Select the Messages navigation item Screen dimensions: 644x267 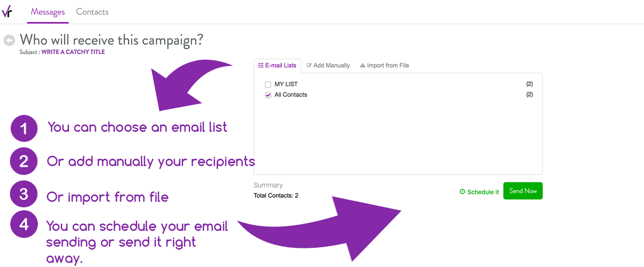[x=48, y=11]
